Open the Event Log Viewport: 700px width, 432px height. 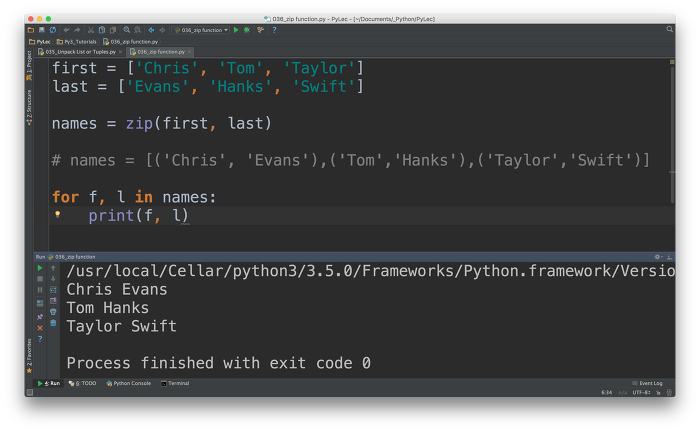pos(647,383)
